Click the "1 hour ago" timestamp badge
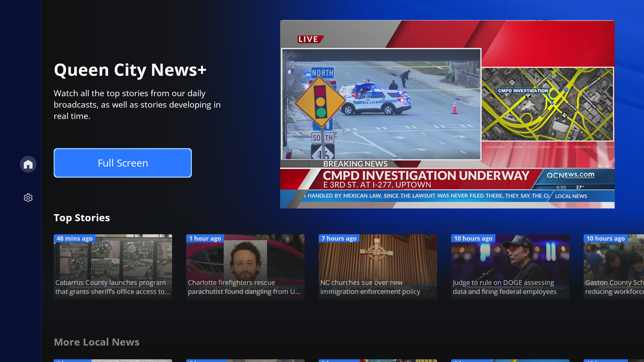 click(x=205, y=238)
